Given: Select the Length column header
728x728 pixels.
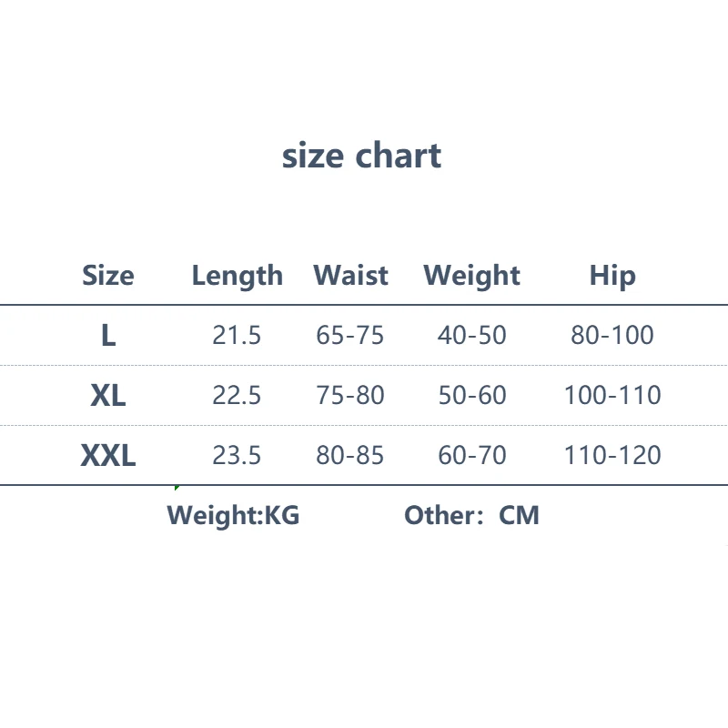Looking at the screenshot, I should click(237, 276).
